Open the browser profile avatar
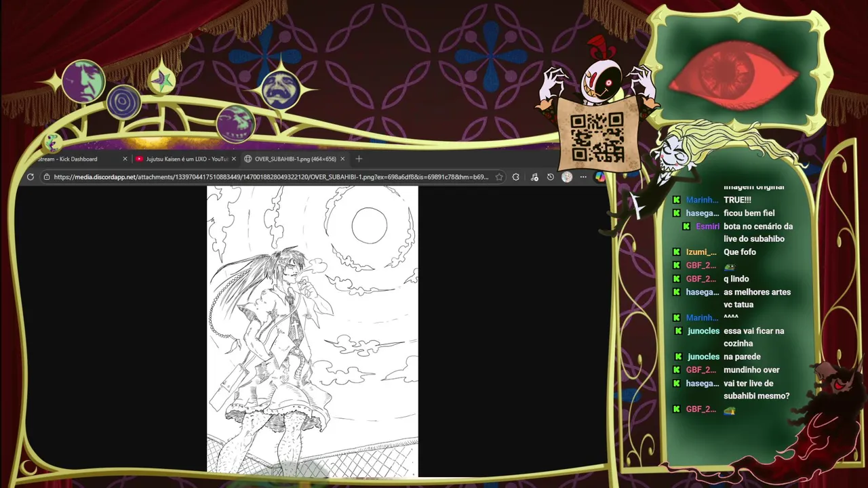 567,177
